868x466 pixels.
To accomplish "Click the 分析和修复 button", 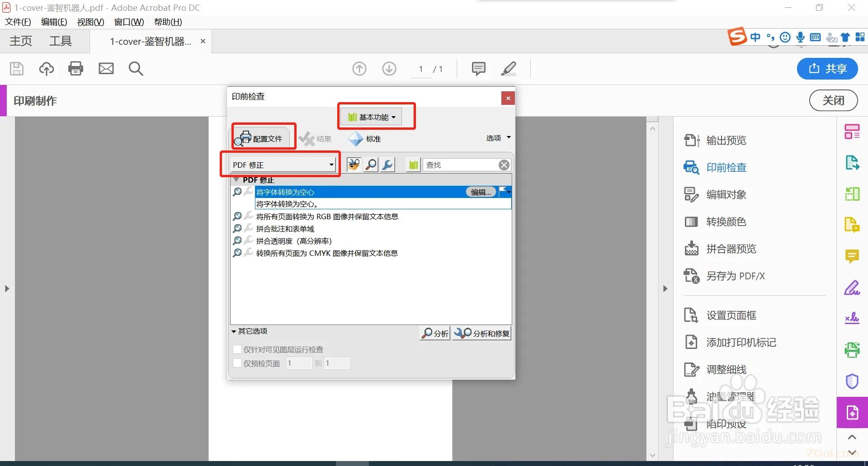I will (x=482, y=334).
